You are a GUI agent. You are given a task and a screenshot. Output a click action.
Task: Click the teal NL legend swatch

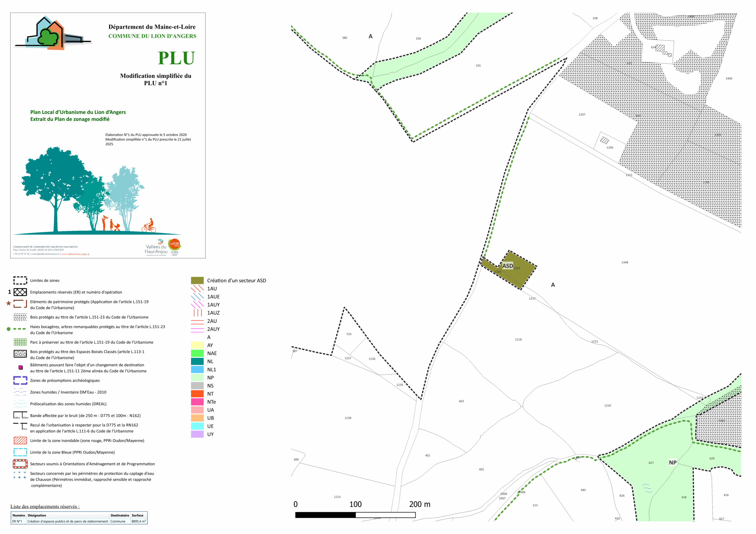[x=197, y=361]
